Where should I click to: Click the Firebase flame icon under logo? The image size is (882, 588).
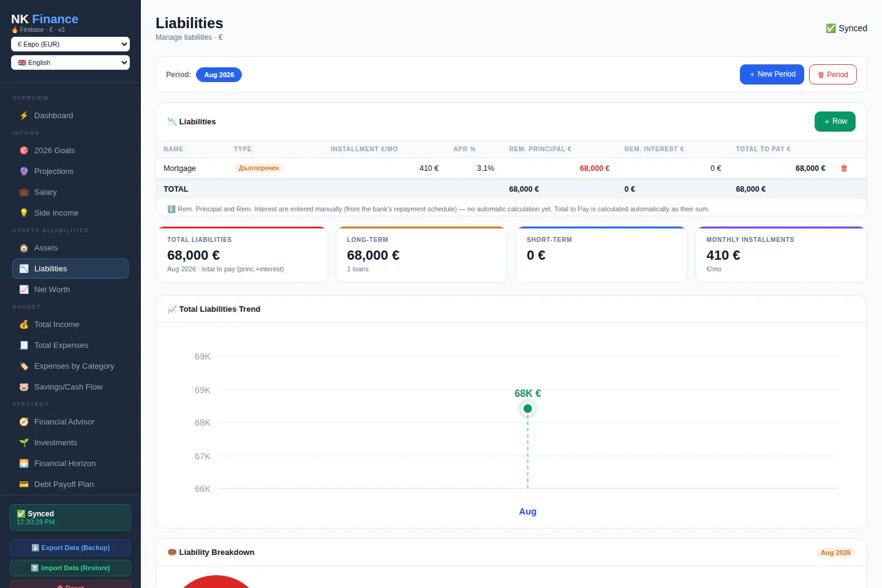pos(15,29)
